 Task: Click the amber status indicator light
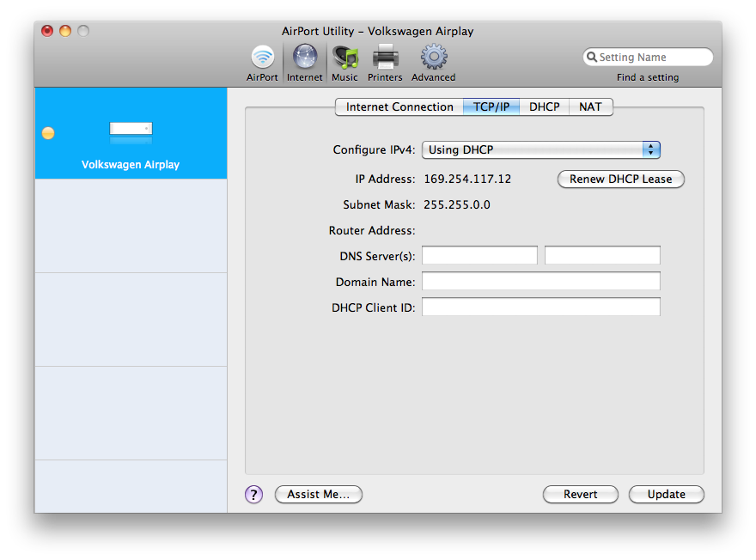(48, 133)
